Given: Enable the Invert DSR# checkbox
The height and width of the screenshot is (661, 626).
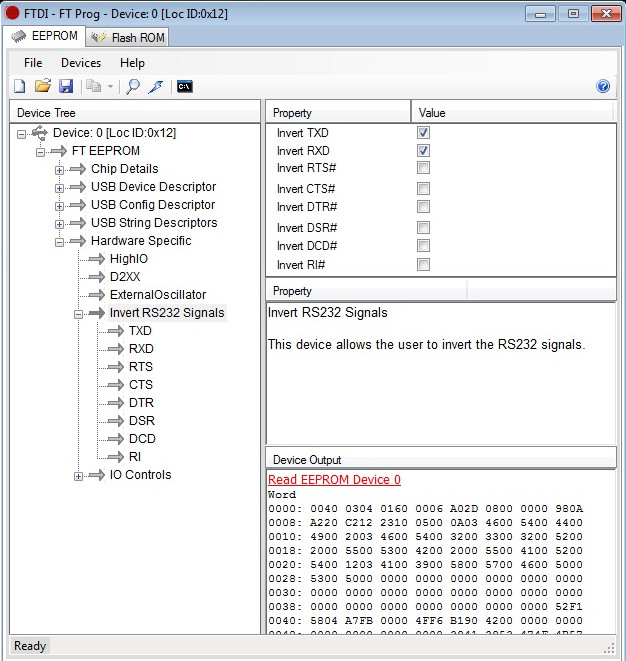Looking at the screenshot, I should [423, 228].
